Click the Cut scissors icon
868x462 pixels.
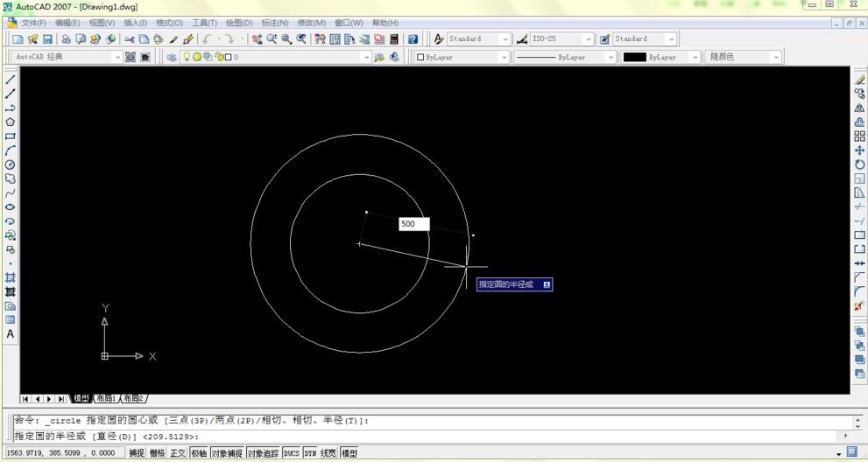pos(130,39)
